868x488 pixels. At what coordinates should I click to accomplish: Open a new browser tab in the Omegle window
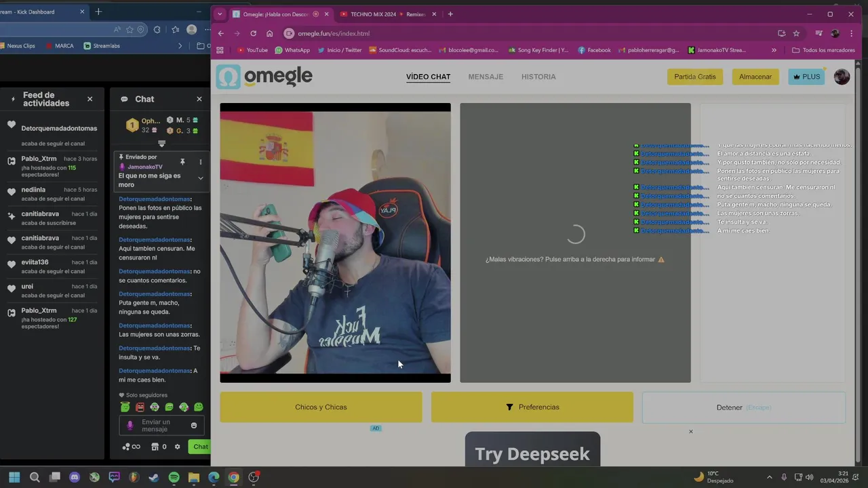pyautogui.click(x=450, y=14)
